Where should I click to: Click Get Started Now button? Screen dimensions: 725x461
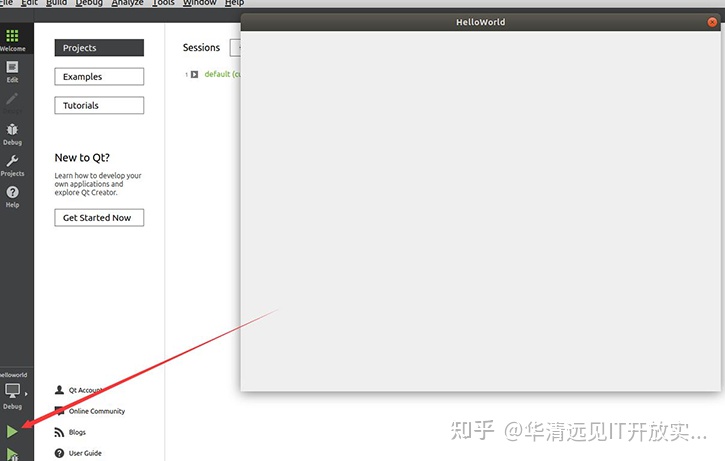coord(99,217)
